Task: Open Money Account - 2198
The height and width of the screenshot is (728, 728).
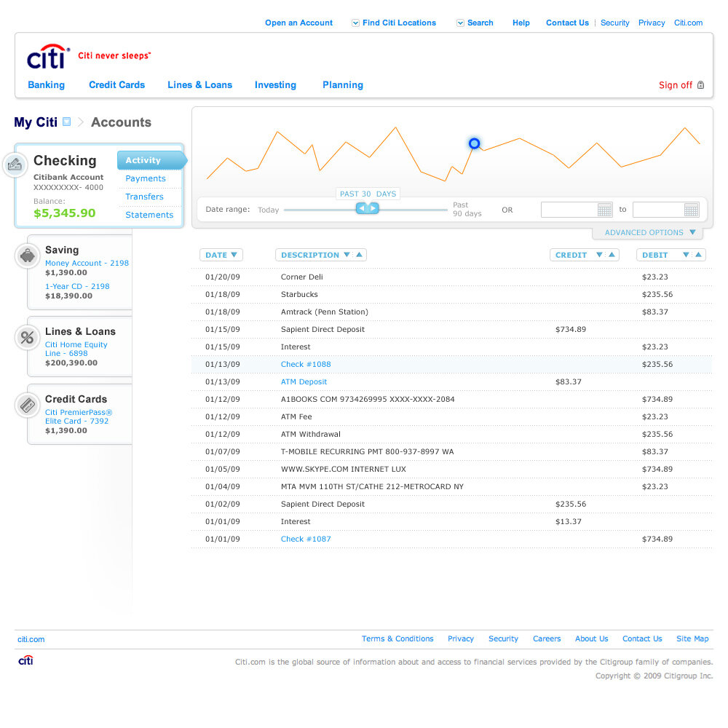Action: 87,264
